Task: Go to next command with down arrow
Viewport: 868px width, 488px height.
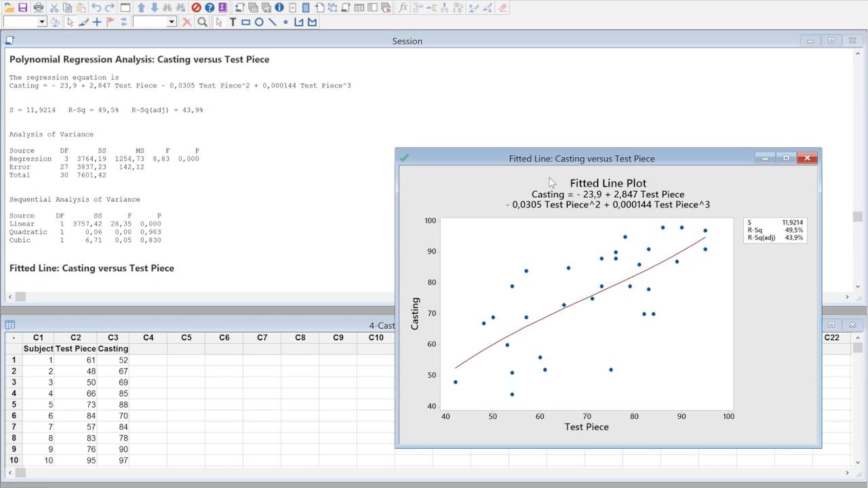Action: 155,7
